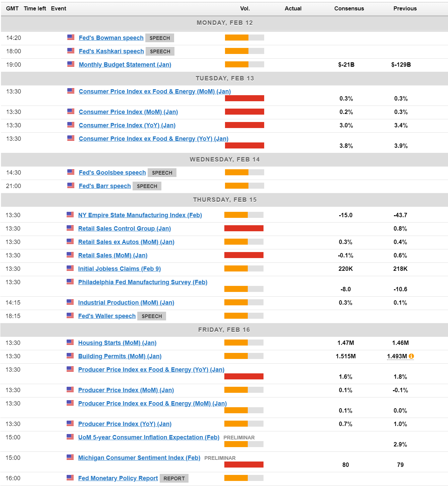Viewport: 448px width, 490px height.
Task: Click red volatility bar for Retail Sales (MoM)
Action: [244, 255]
